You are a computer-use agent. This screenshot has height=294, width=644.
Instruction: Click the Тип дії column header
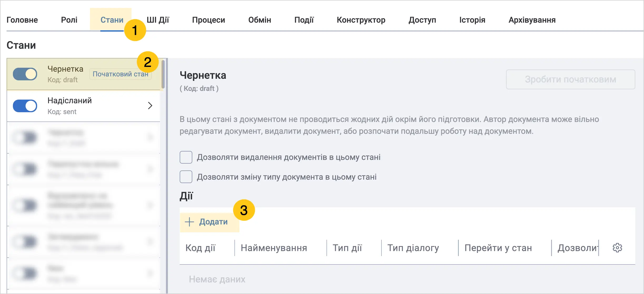(347, 248)
